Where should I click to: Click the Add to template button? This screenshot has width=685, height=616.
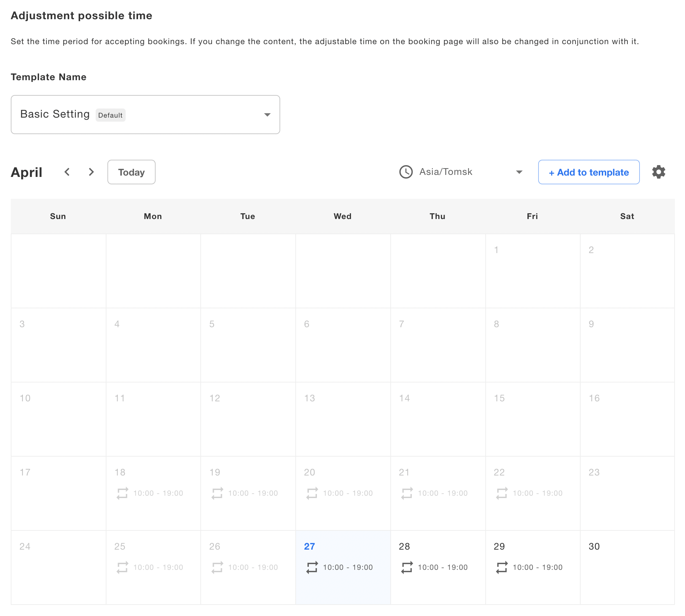pos(588,172)
